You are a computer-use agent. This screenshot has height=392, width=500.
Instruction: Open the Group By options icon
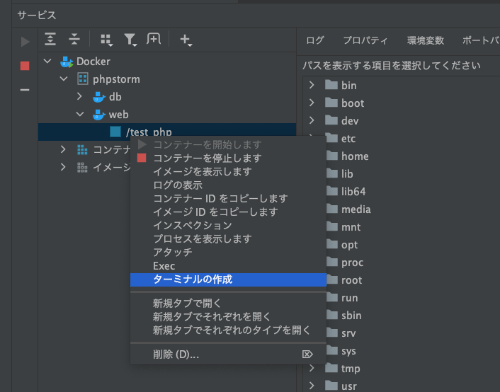pos(106,40)
